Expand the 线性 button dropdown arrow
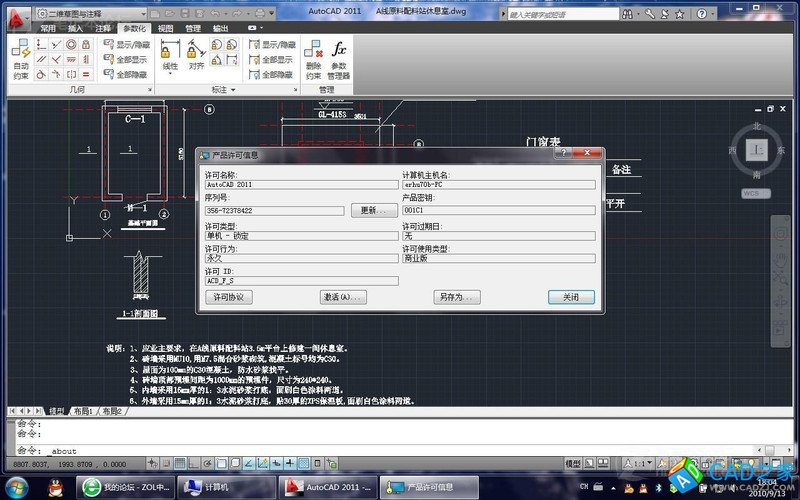Viewport: 800px width, 500px height. coord(170,74)
